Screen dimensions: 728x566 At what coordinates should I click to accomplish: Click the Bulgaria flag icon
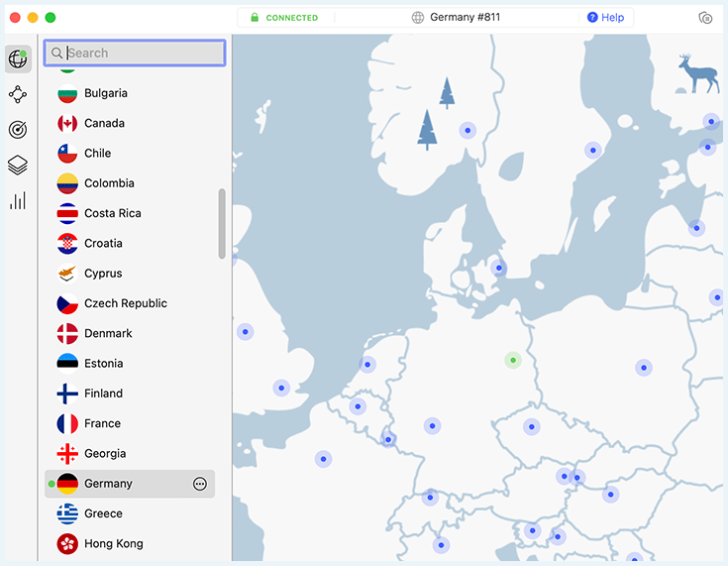67,93
